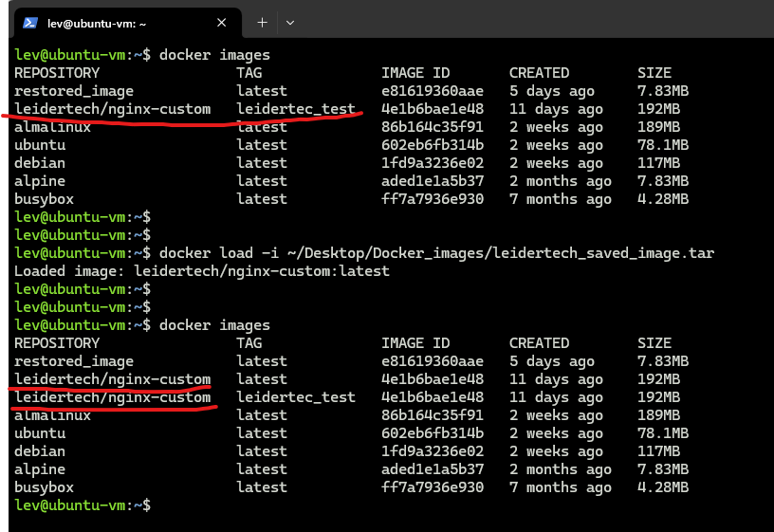774x532 pixels.
Task: Click 'leidertec_test' tag in listing before docker load
Action: pos(296,109)
